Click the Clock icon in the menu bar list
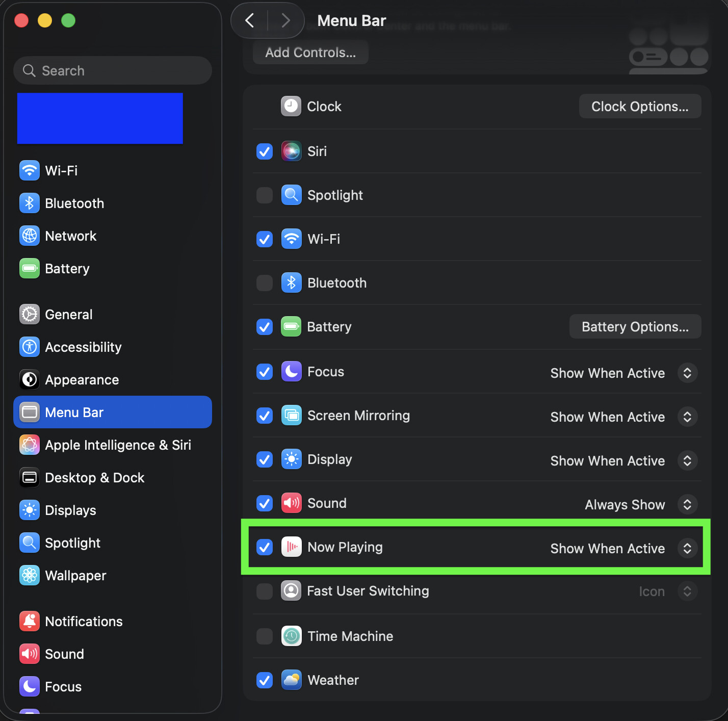 291,106
